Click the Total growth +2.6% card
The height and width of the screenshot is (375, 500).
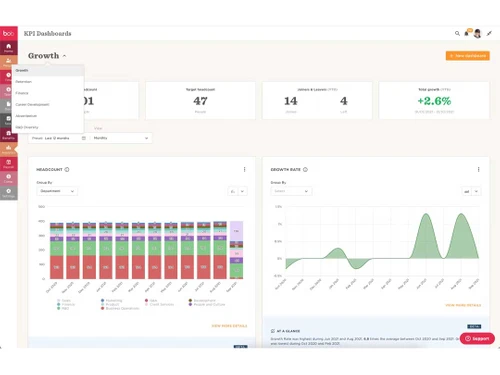click(x=434, y=101)
